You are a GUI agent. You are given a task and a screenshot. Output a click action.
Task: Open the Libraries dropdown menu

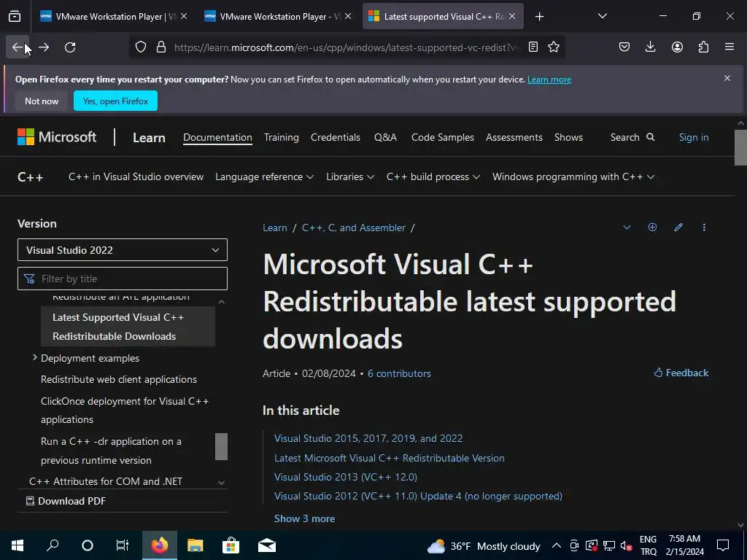click(350, 176)
